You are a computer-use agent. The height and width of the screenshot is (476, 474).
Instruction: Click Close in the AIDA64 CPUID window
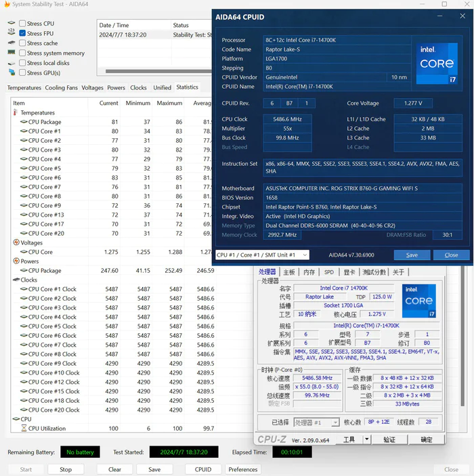tap(451, 255)
